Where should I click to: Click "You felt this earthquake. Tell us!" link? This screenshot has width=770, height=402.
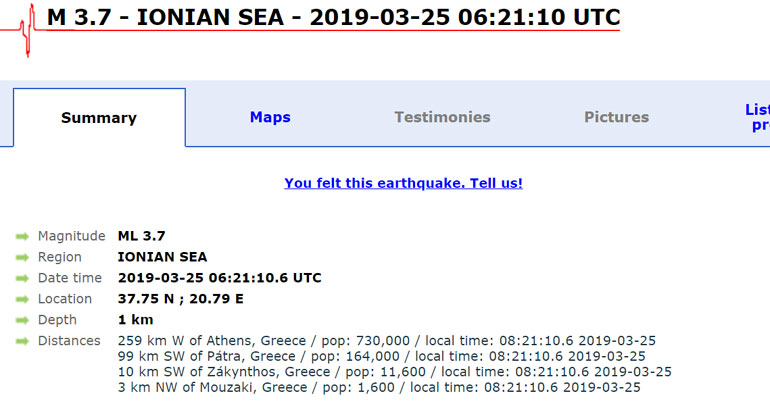click(403, 183)
